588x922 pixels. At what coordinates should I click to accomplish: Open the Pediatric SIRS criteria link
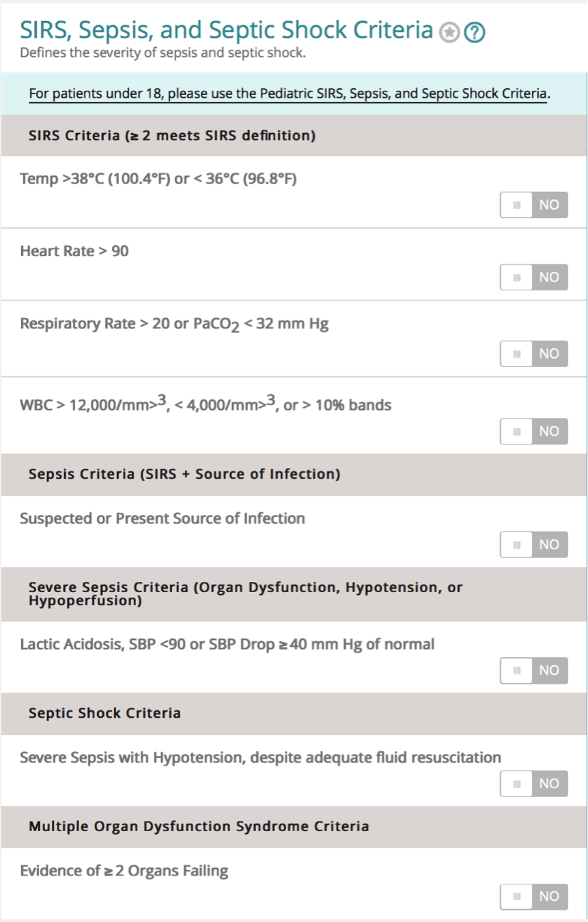tap(289, 94)
